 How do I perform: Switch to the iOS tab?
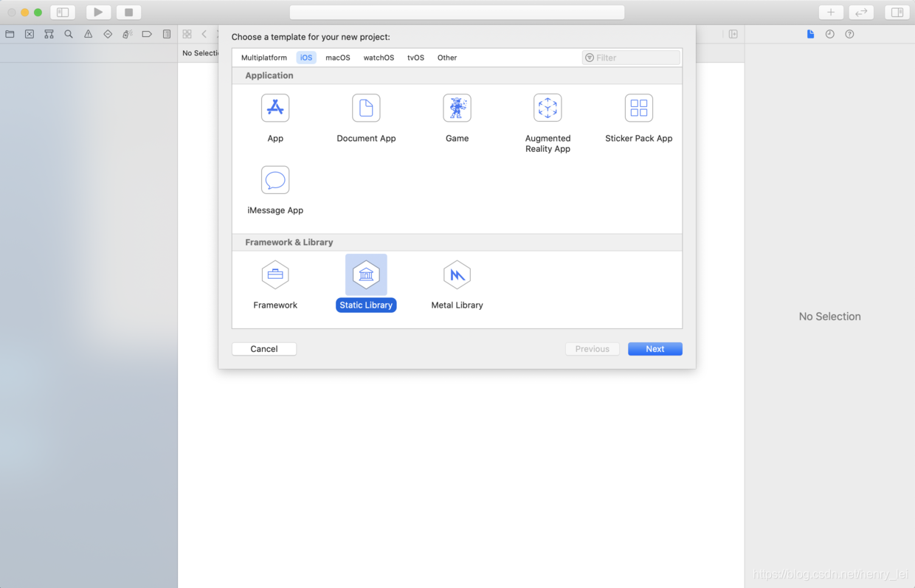click(306, 58)
